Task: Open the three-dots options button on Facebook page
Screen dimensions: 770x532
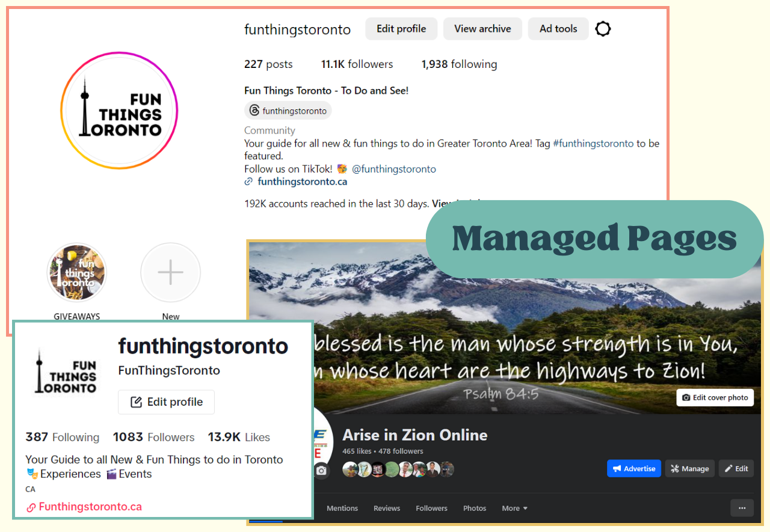Action: pyautogui.click(x=742, y=508)
